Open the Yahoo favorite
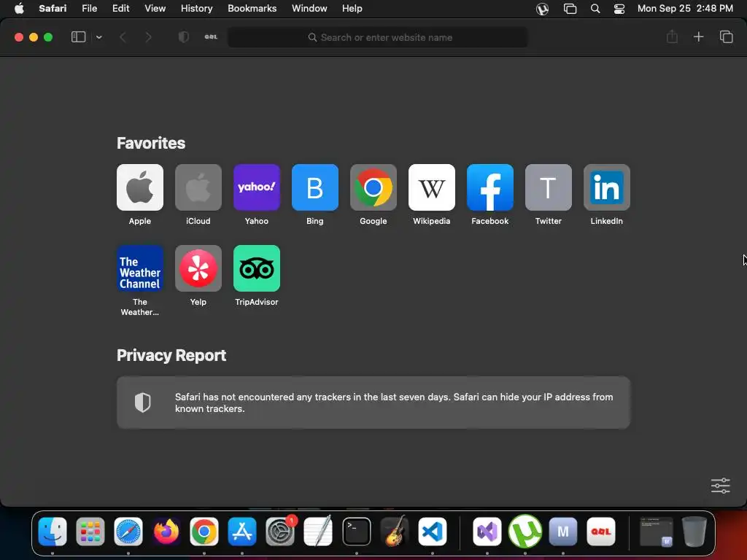This screenshot has height=560, width=747. (x=256, y=187)
